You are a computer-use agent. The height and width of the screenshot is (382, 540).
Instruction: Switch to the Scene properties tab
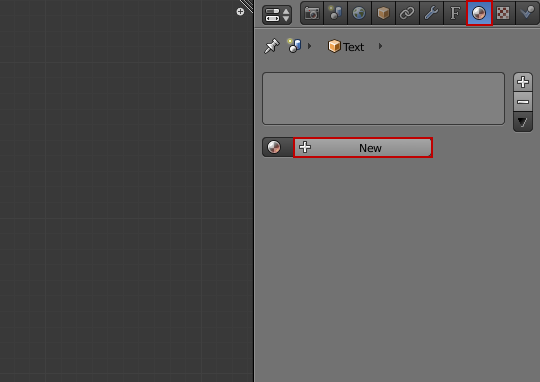tap(335, 13)
